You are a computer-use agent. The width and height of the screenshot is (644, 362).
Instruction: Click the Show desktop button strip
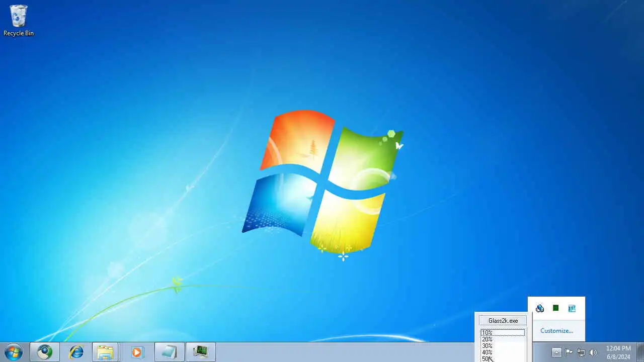click(640, 352)
